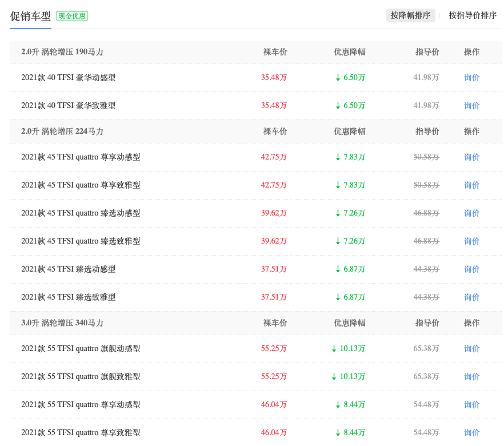This screenshot has width=504, height=446.
Task: Click 询价 for 45 TFSI 臻选致雅型
Action: click(471, 297)
